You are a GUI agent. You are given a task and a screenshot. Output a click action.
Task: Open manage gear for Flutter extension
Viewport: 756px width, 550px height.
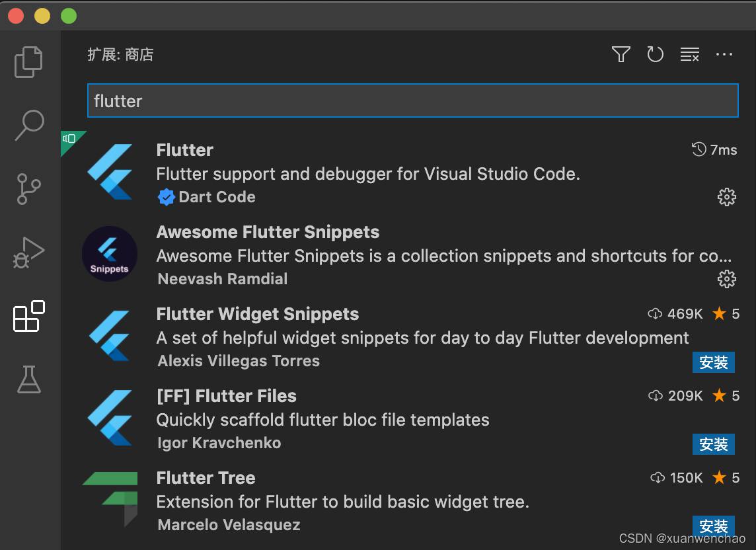[726, 197]
